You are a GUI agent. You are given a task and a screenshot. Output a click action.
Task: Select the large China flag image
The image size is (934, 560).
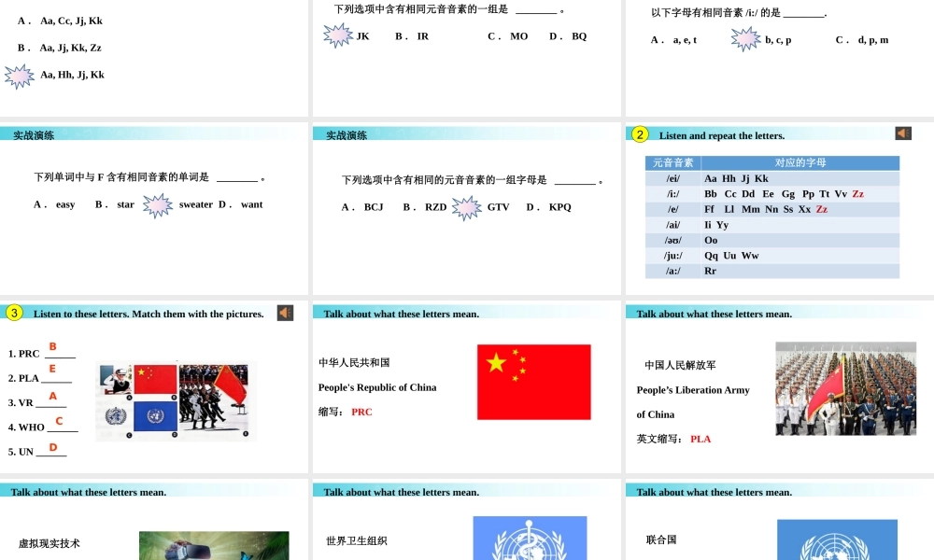click(533, 382)
